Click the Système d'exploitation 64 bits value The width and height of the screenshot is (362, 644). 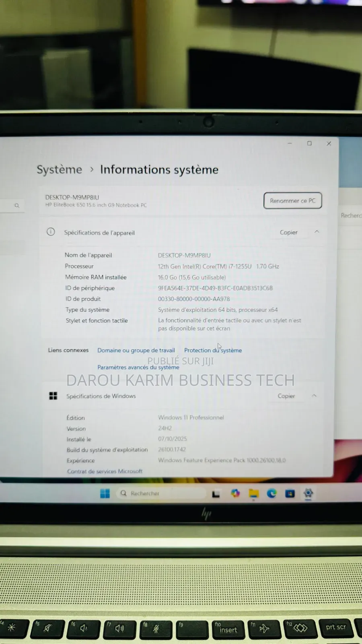218,310
